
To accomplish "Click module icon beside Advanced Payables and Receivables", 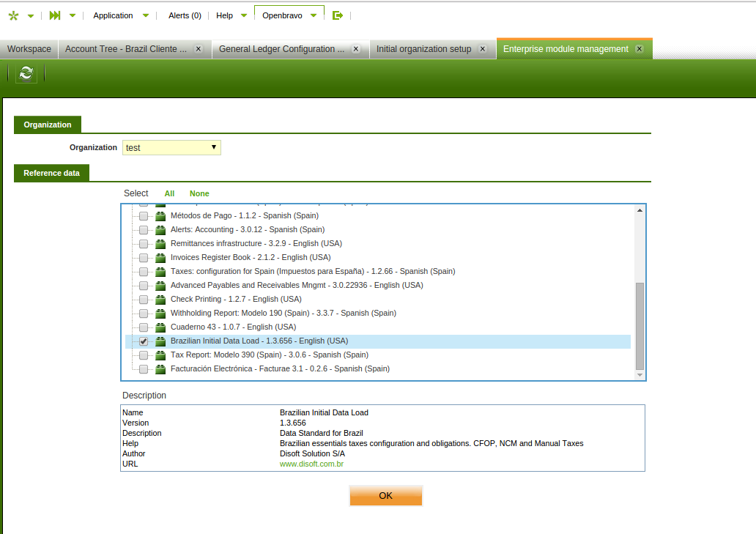I will 160,286.
